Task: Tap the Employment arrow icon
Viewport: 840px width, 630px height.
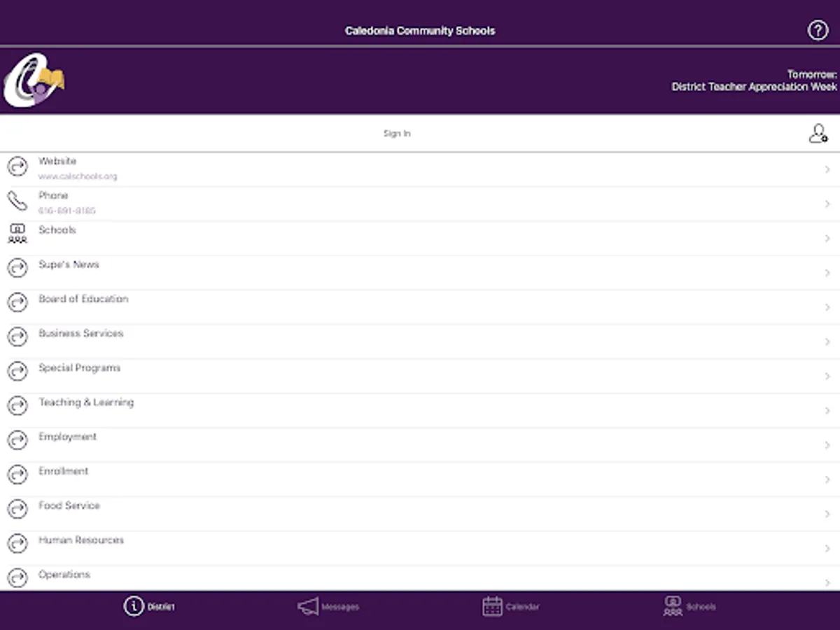Action: [x=17, y=440]
